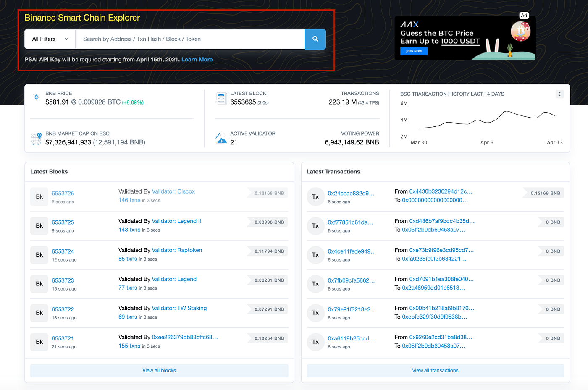Open transaction 0x7fb09cfa5662

pos(351,280)
